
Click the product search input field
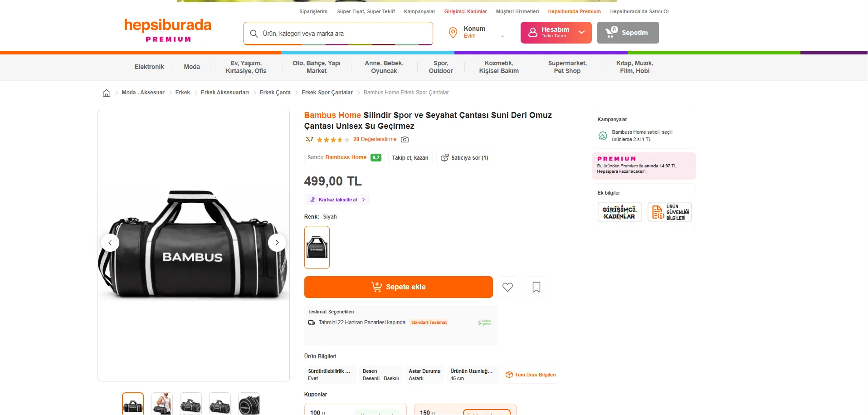(x=338, y=34)
